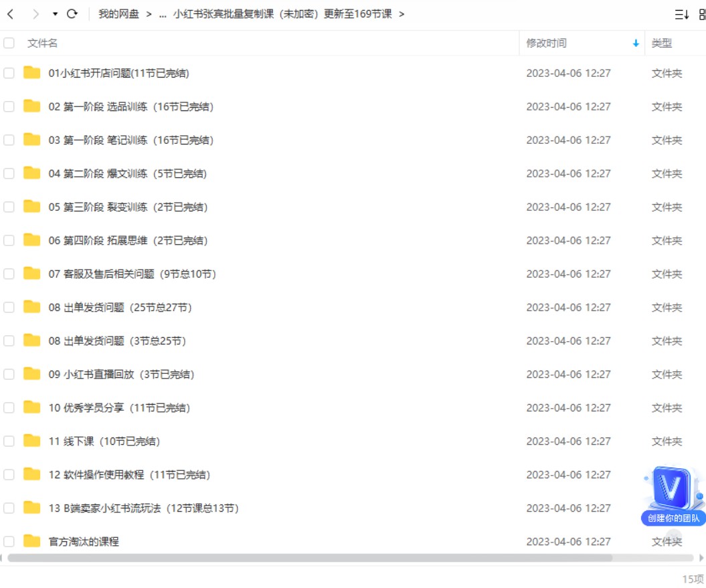
Task: Check the 02 第一阶段 选品训练 checkbox
Action: coord(9,107)
